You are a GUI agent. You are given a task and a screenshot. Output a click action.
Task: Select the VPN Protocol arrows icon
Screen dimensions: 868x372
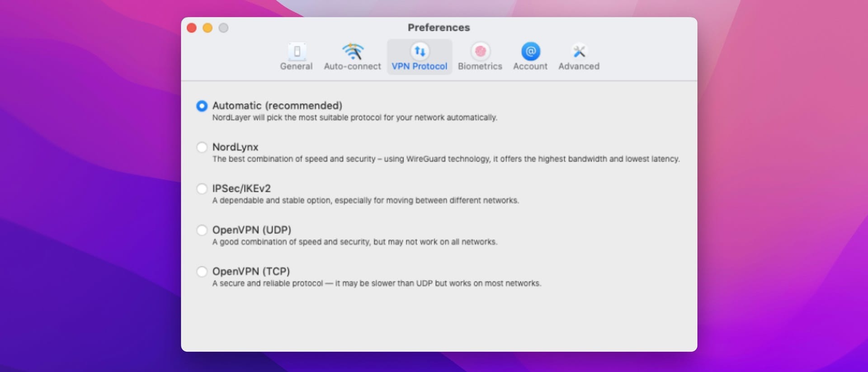click(420, 51)
